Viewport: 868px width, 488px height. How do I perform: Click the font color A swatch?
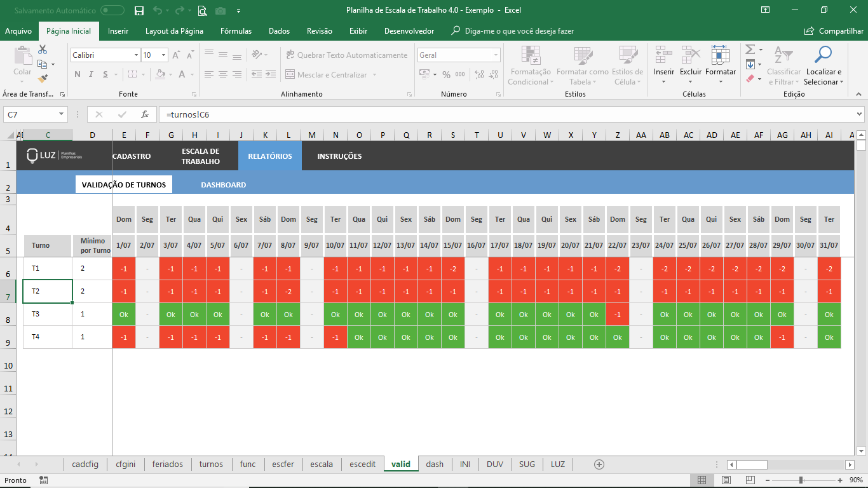click(x=182, y=74)
